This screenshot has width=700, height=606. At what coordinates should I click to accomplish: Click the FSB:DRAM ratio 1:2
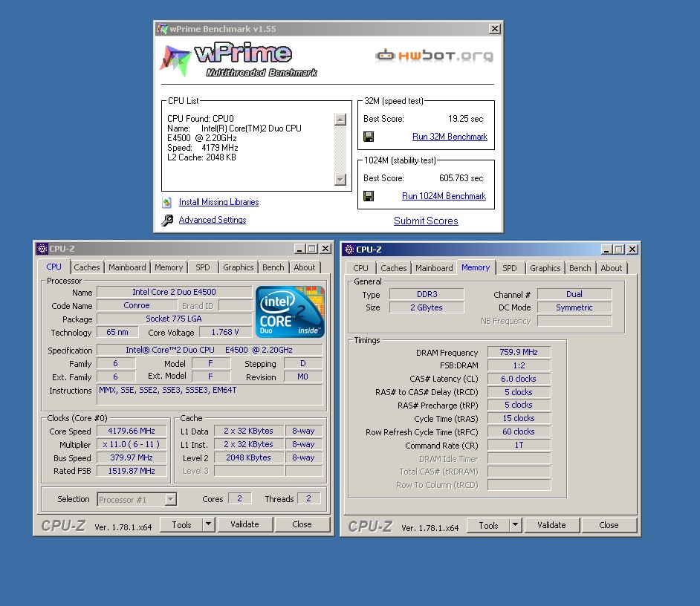pyautogui.click(x=519, y=365)
